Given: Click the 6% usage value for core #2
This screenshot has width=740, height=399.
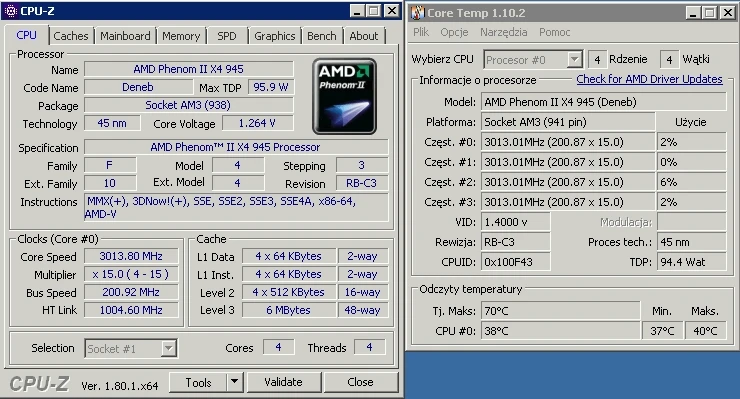Looking at the screenshot, I should click(x=691, y=182).
